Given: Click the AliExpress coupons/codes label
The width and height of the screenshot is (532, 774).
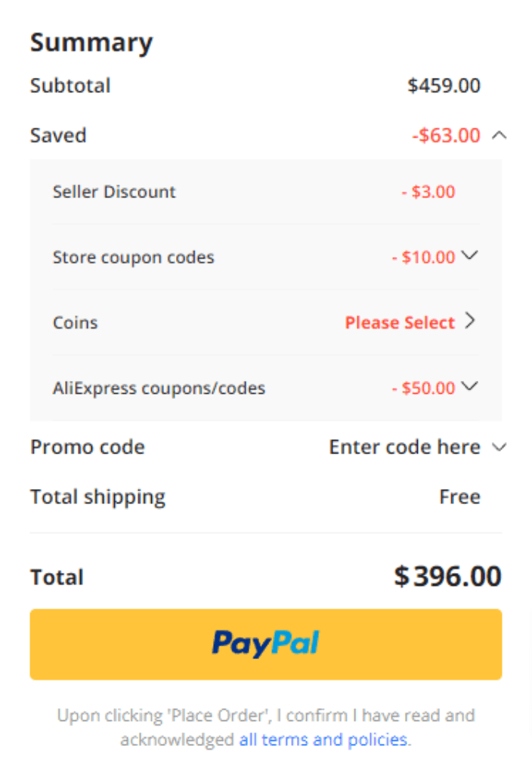Looking at the screenshot, I should [x=159, y=389].
